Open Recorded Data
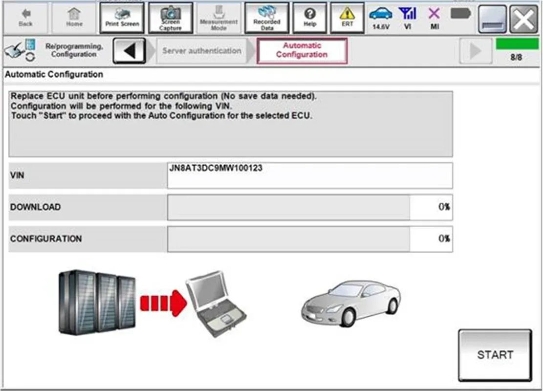Image resolution: width=543 pixels, height=392 pixels. pyautogui.click(x=267, y=18)
